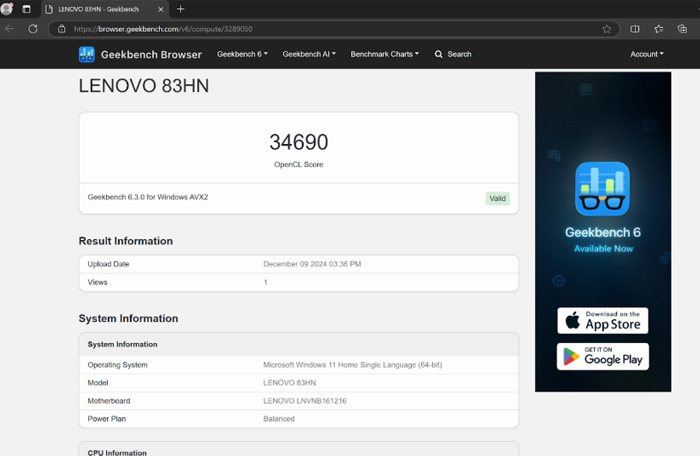Click the Google Play triangle logo
This screenshot has height=456, width=700.
[x=571, y=356]
